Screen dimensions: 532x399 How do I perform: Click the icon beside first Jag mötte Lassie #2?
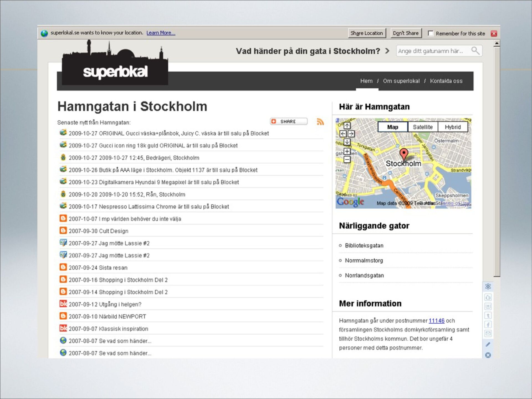(63, 242)
